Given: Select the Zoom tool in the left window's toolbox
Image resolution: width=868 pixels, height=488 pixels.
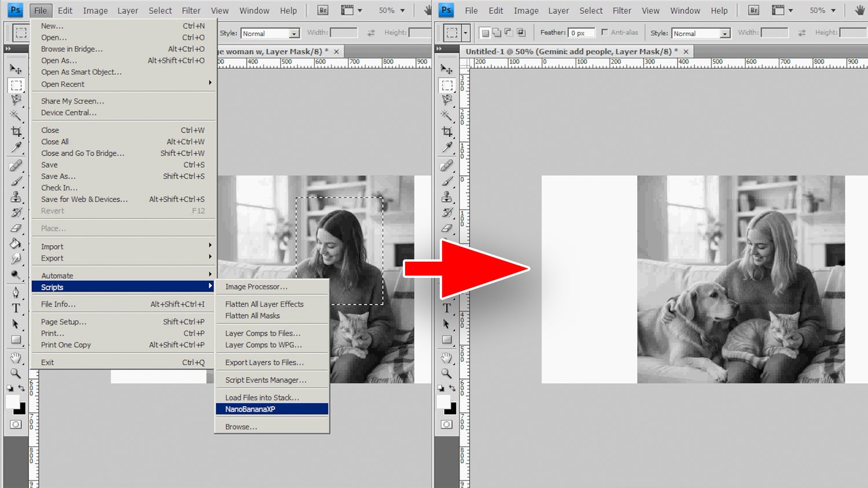Looking at the screenshot, I should coord(16,373).
